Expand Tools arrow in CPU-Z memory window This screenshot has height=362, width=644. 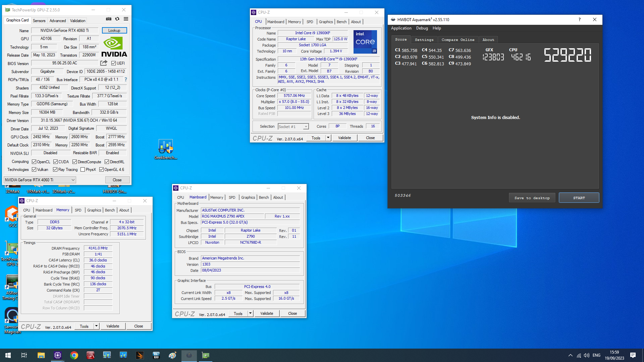pyautogui.click(x=96, y=326)
